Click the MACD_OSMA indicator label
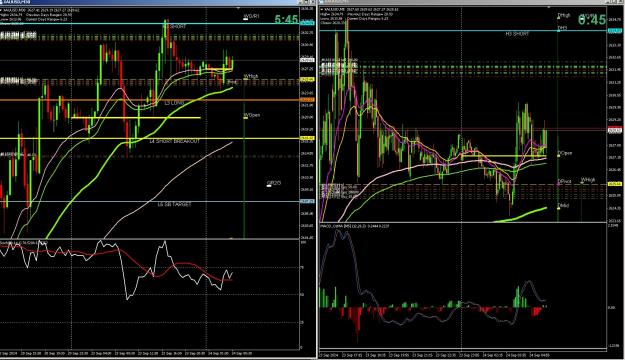 [356, 226]
